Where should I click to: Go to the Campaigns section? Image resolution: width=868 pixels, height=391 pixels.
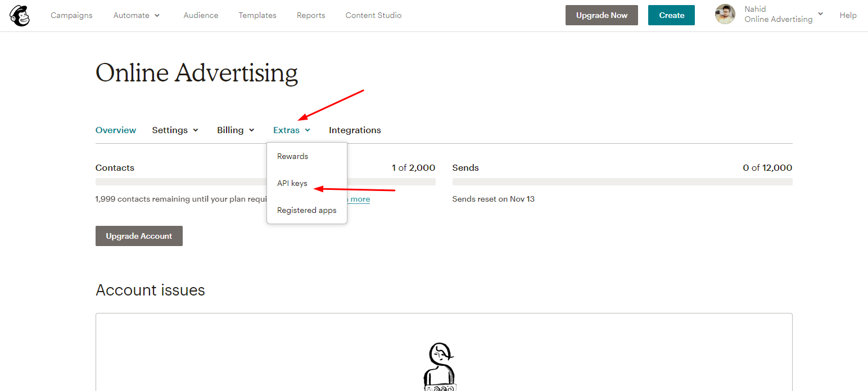tap(71, 15)
